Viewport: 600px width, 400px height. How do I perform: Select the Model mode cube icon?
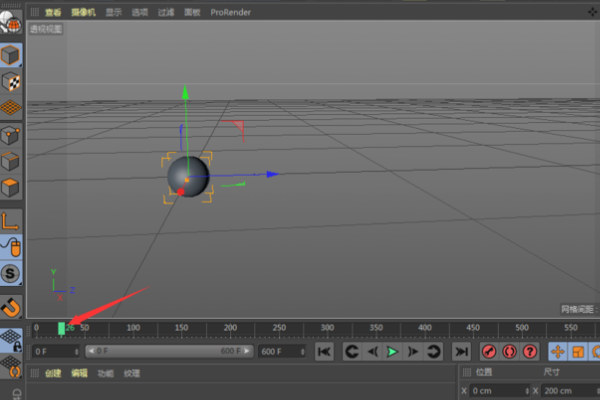pos(11,55)
